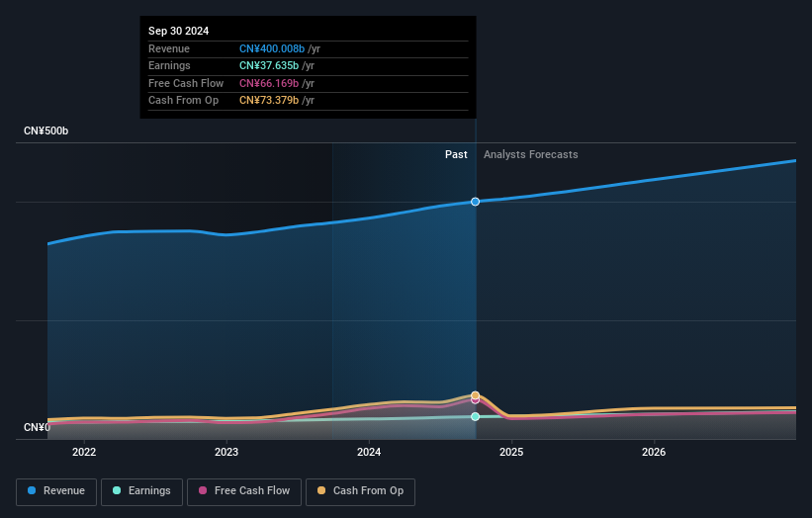Toggle the Free Cash Flow legend series
Screen dimensions: 812x518
coord(244,491)
